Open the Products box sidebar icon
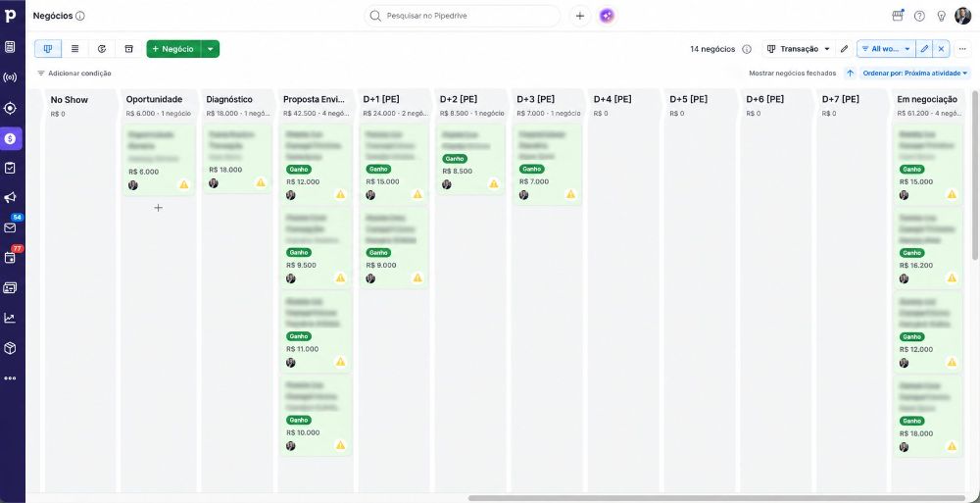This screenshot has width=980, height=503. point(10,348)
